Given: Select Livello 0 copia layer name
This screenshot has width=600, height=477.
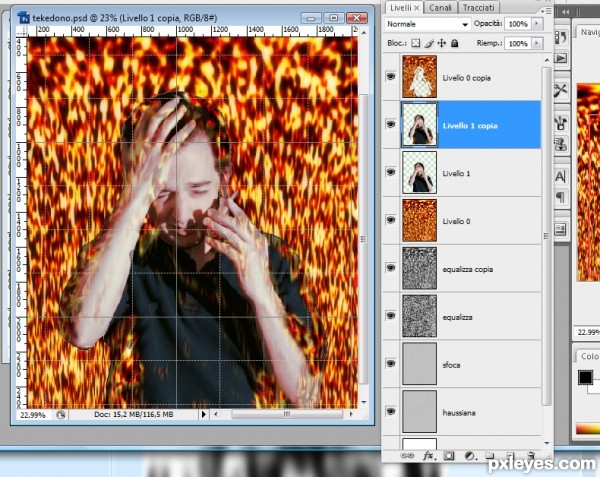Looking at the screenshot, I should [x=466, y=78].
